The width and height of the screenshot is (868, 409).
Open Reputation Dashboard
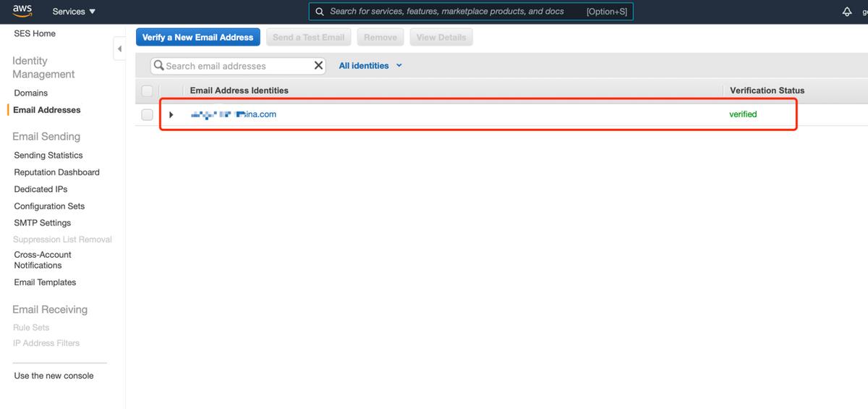coord(57,172)
